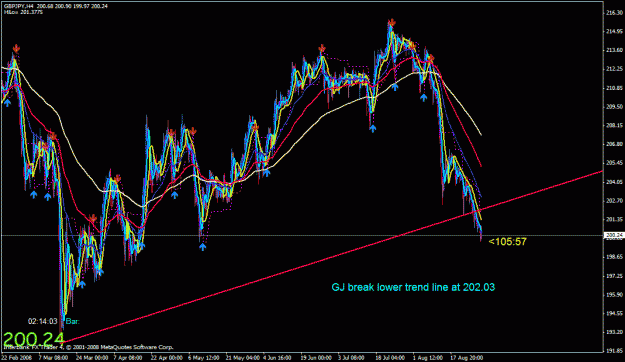The image size is (625, 362).
Task: Click the 216.30 price axis label
Action: point(614,13)
